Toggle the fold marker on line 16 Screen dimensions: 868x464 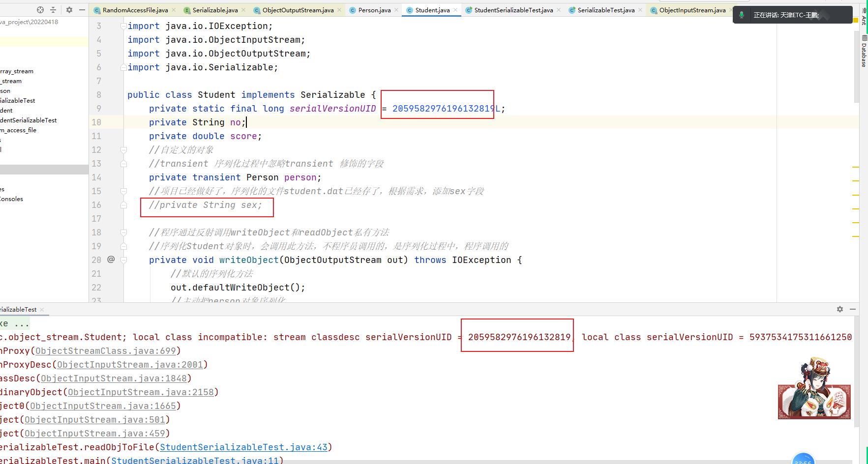point(124,205)
